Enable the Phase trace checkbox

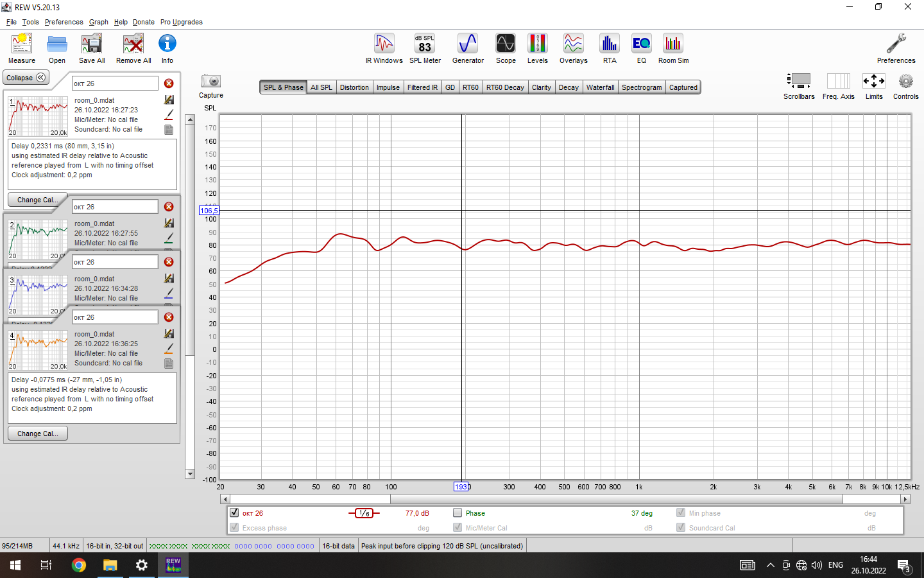point(458,513)
